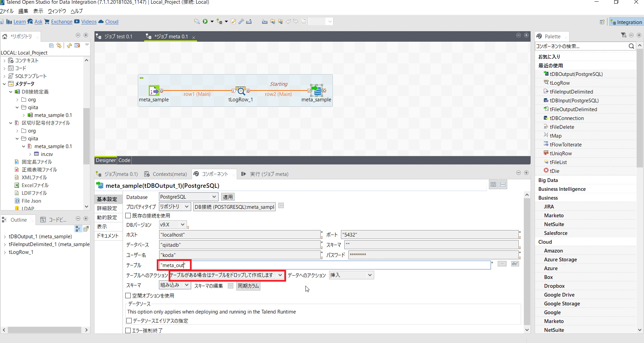Viewport: 644px width, 343px height.
Task: Click the palette search magnifier icon
Action: (631, 46)
